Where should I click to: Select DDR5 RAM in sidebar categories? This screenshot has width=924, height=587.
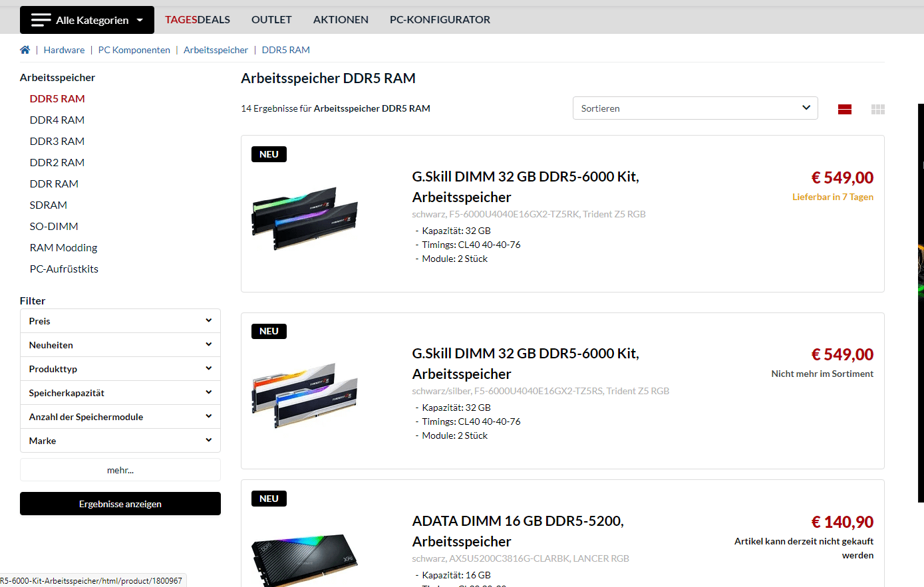tap(57, 98)
